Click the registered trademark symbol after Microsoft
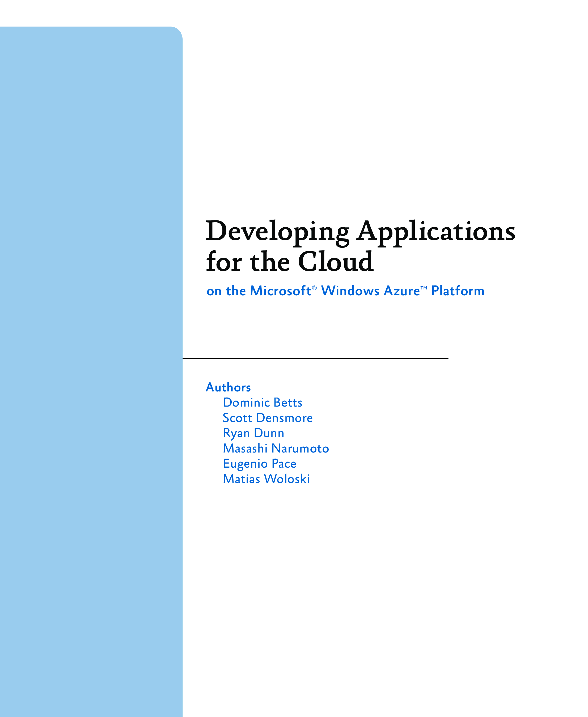The image size is (588, 717). tap(314, 288)
